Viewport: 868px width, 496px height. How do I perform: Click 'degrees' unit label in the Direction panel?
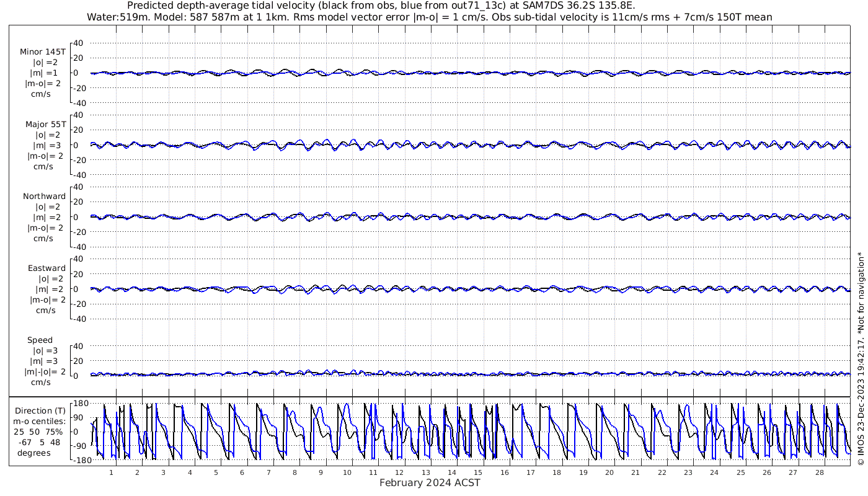[x=33, y=453]
